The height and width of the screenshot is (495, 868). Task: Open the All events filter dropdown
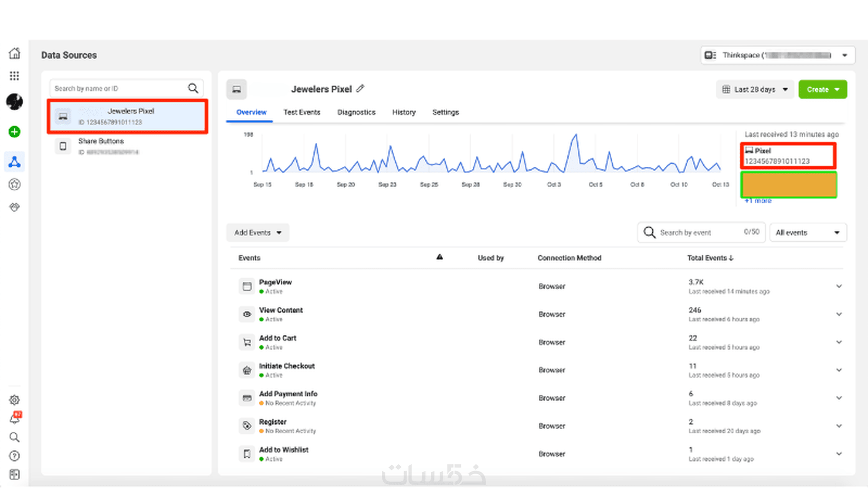point(807,233)
